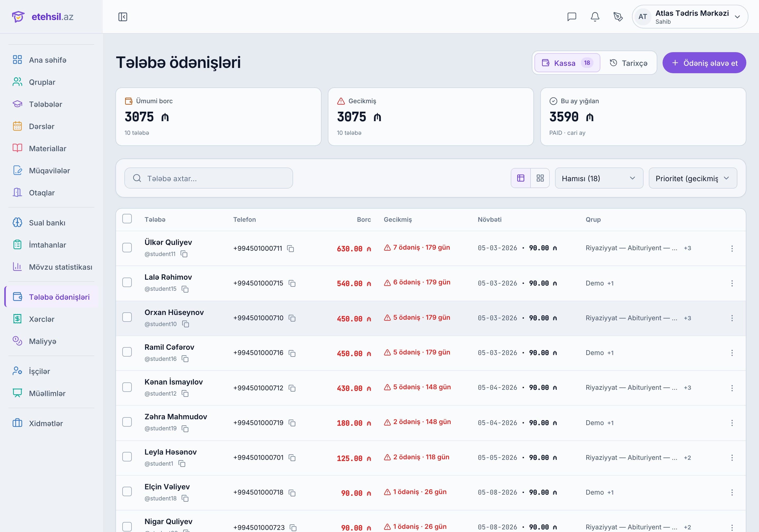Switch to grid card view layout

[540, 179]
